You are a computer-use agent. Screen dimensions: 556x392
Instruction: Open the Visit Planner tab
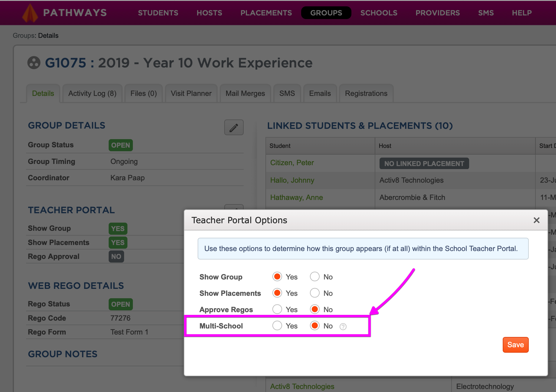click(191, 93)
